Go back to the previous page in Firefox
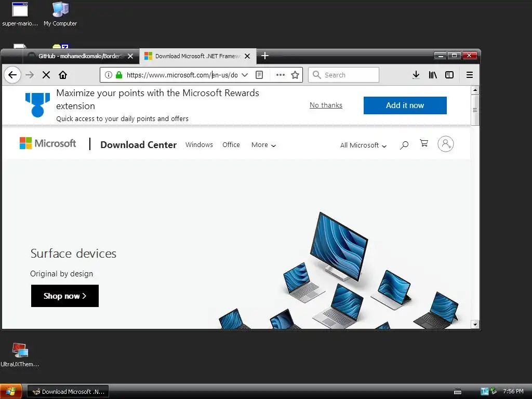532x399 pixels. tap(12, 75)
